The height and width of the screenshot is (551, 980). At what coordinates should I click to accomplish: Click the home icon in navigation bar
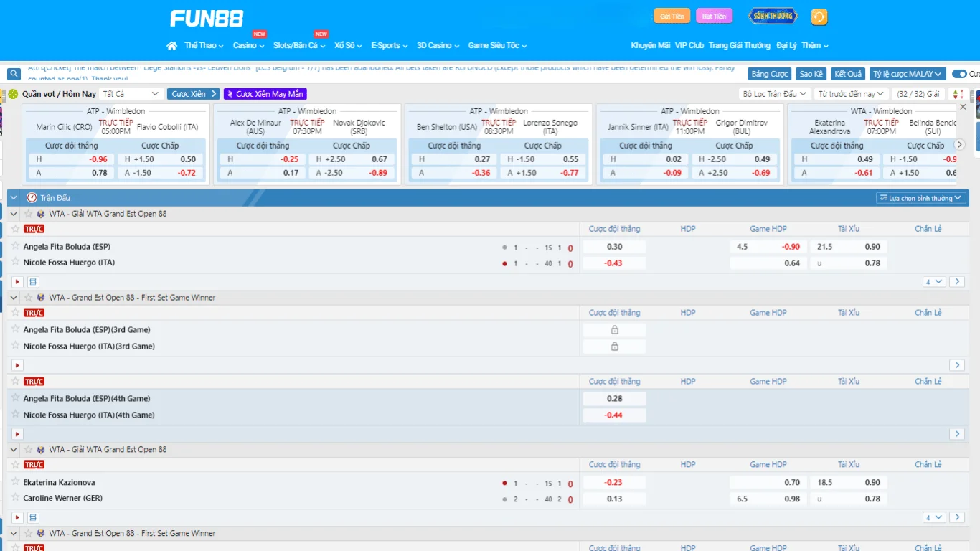[x=171, y=46]
